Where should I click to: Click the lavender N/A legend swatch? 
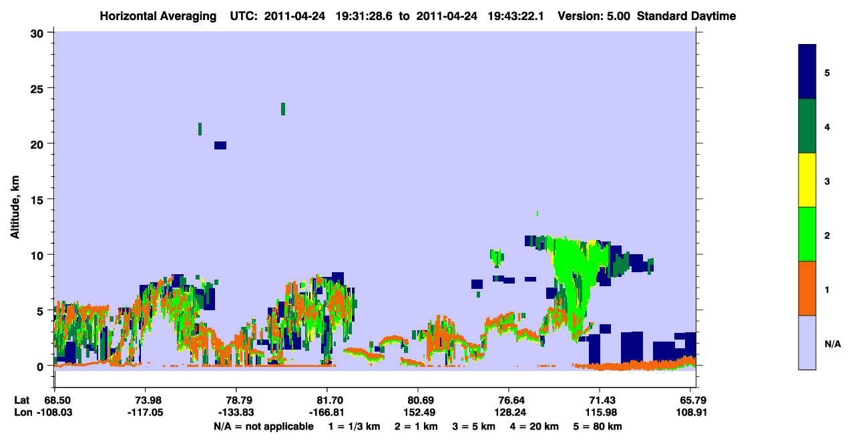click(807, 342)
